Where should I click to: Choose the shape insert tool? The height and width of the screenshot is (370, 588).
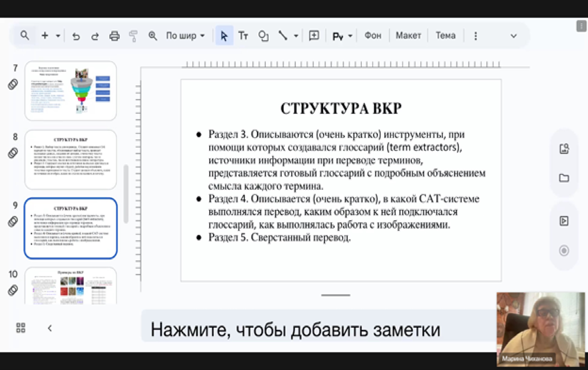click(263, 36)
